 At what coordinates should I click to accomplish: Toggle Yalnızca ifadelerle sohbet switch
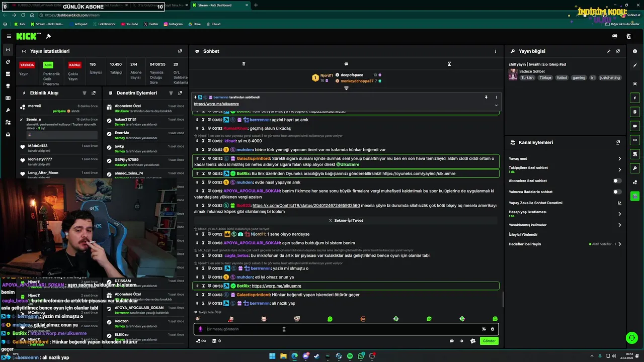click(617, 192)
